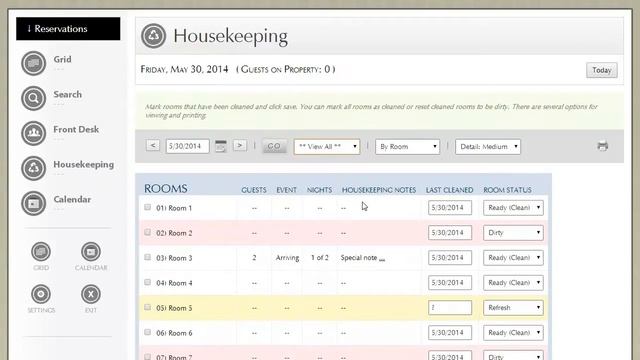Click Room 3 last cleaned date field
Image resolution: width=640 pixels, height=360 pixels.
pos(450,258)
